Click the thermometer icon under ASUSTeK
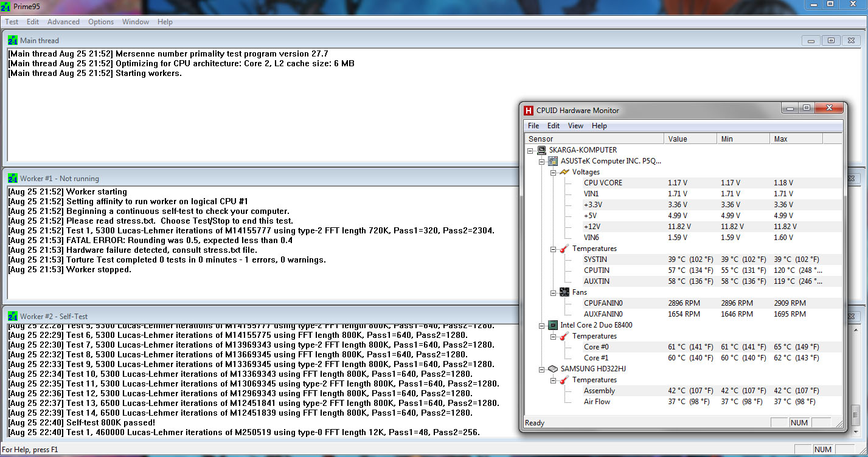The width and height of the screenshot is (868, 457). [564, 249]
